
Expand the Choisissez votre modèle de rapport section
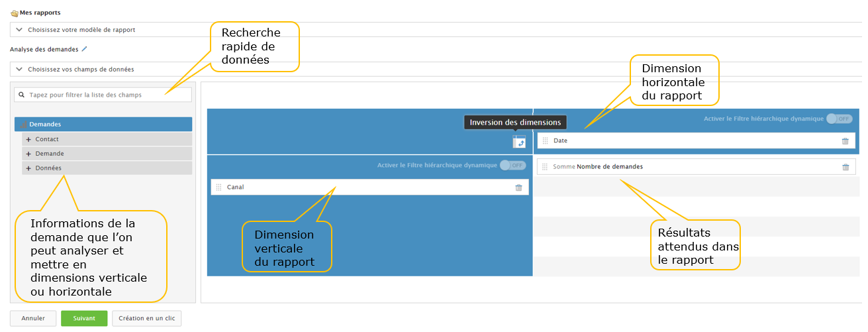pyautogui.click(x=19, y=30)
